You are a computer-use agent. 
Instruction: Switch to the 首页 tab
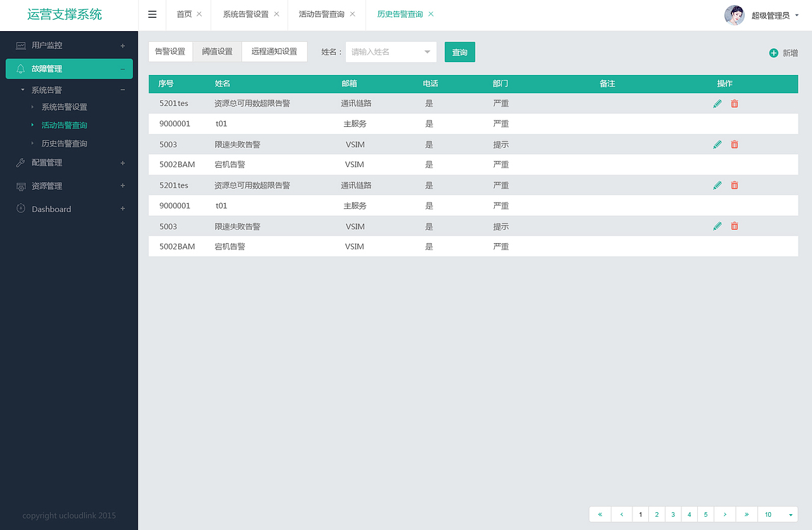[x=183, y=14]
